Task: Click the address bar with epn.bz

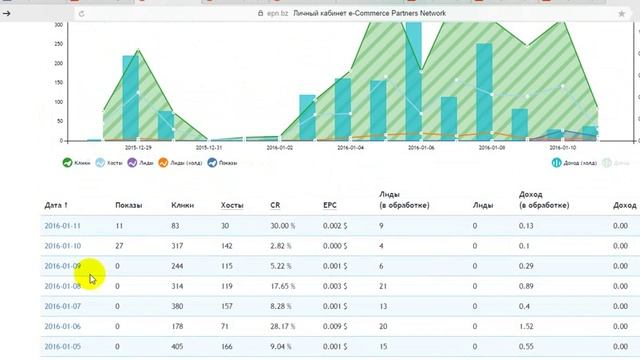Action: (x=353, y=13)
